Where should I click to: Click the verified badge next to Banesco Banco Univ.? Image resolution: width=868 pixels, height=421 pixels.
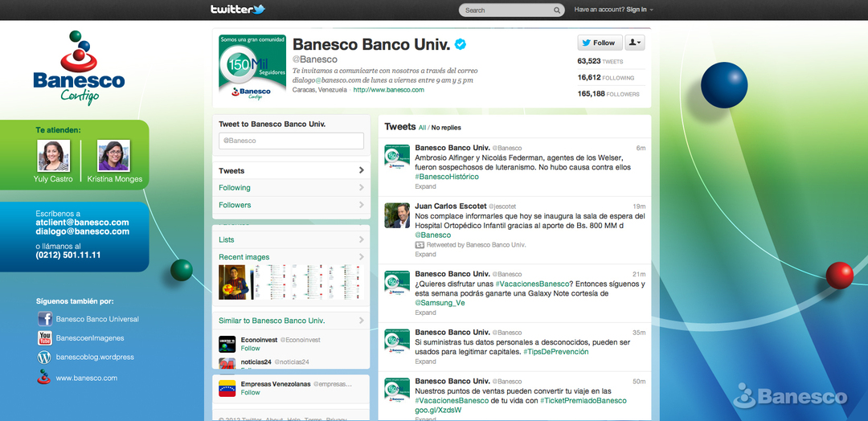click(461, 44)
